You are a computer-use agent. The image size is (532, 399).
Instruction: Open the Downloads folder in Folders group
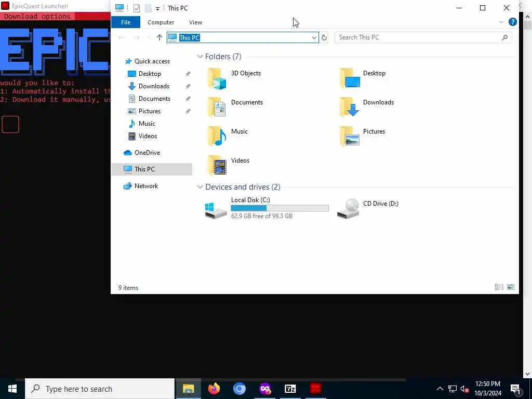pyautogui.click(x=366, y=107)
